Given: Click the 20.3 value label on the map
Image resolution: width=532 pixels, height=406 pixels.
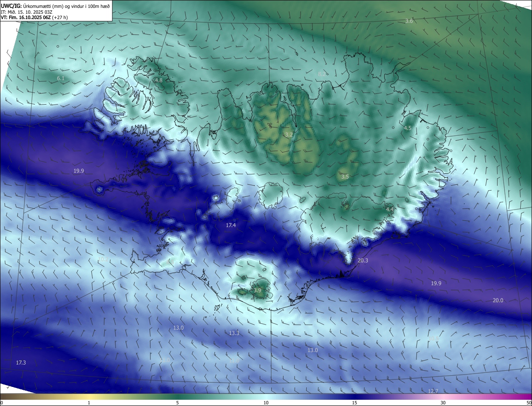Looking at the screenshot, I should point(363,260).
